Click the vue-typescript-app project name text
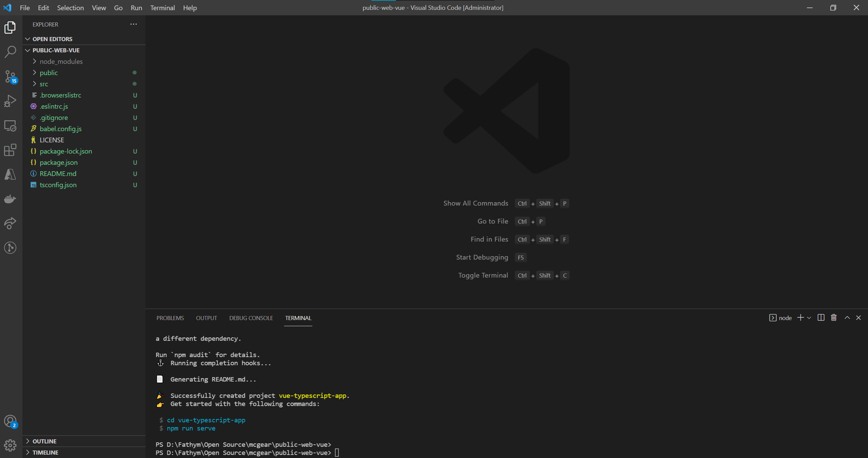The image size is (868, 458). point(312,396)
